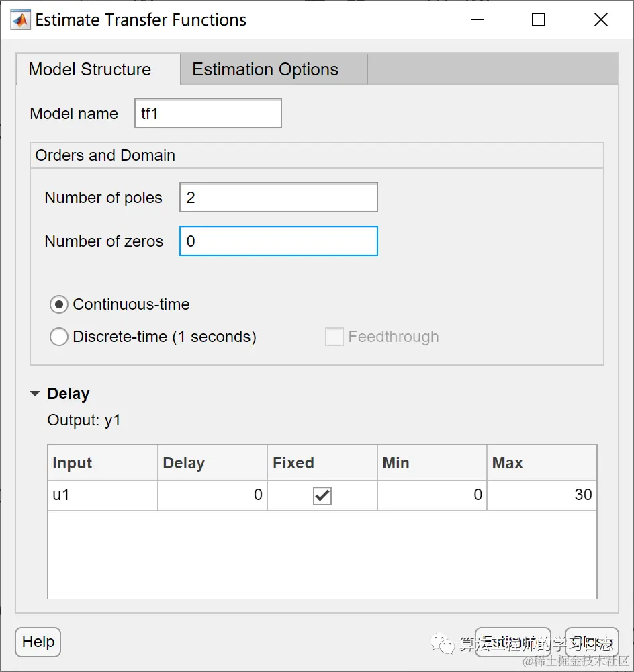Click the Delay column header in table

coord(212,463)
